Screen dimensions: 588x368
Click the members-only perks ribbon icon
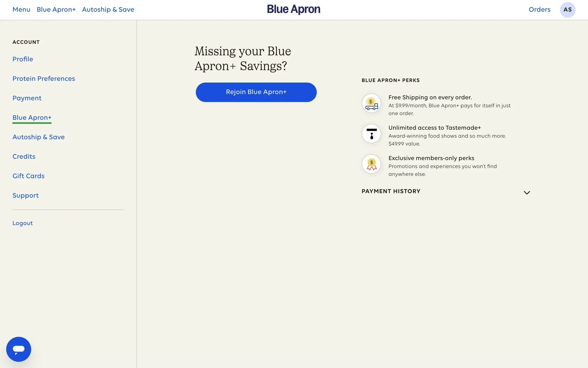[x=371, y=164]
